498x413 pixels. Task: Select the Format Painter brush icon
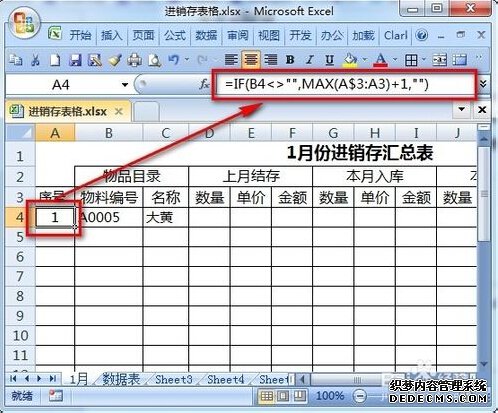(115, 60)
